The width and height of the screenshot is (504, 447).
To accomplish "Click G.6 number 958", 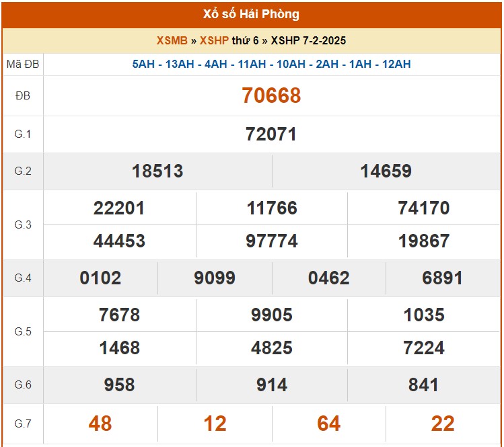I will coord(119,385).
